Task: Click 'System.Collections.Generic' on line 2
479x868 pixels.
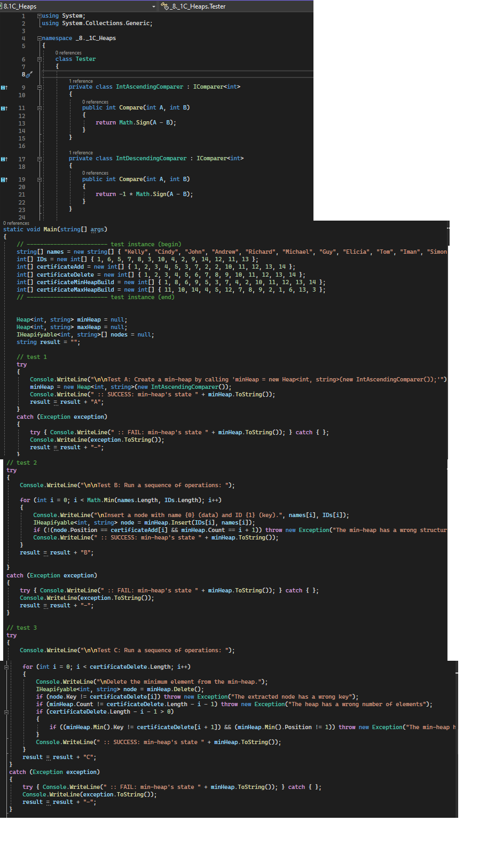Action: click(107, 23)
